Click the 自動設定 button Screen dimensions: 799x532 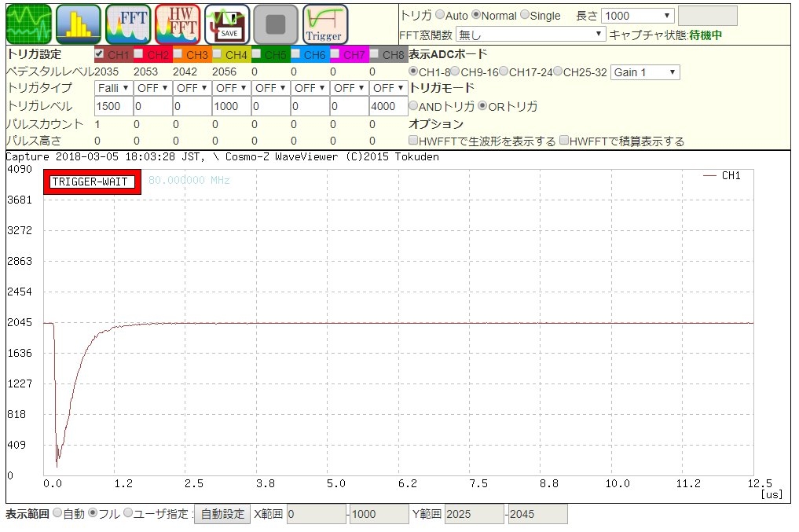tap(222, 514)
